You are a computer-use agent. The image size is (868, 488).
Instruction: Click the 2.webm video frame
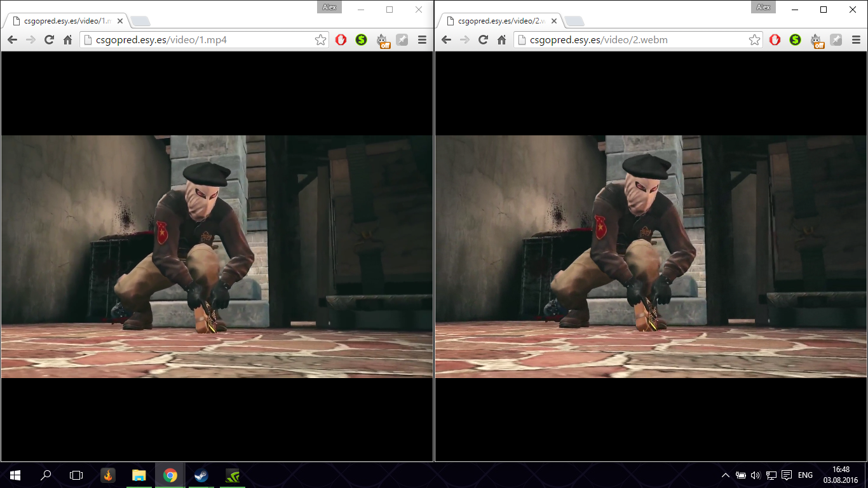pos(651,256)
